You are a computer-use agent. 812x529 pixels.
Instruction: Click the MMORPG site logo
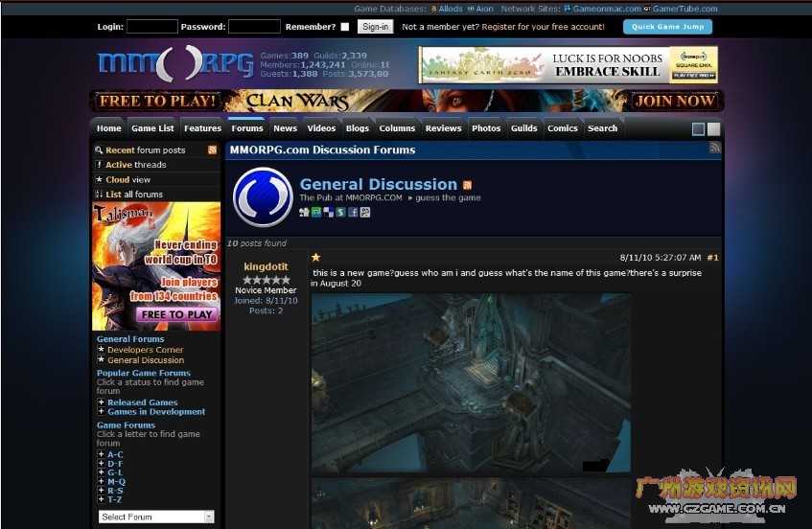(175, 63)
